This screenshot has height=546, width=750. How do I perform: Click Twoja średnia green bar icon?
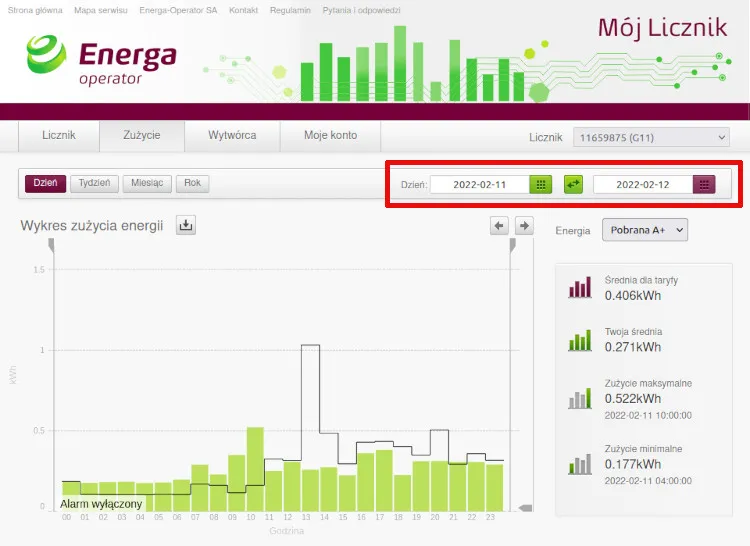coord(580,339)
